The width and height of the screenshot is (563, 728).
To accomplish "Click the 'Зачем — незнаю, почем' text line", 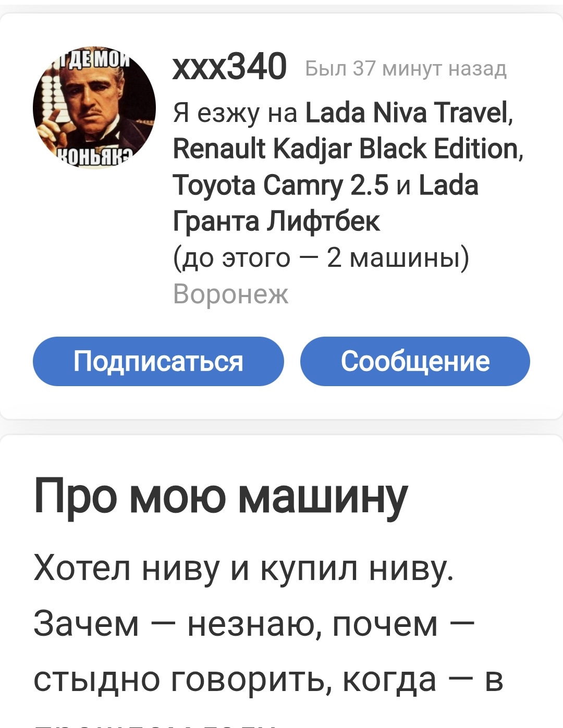I will [254, 624].
